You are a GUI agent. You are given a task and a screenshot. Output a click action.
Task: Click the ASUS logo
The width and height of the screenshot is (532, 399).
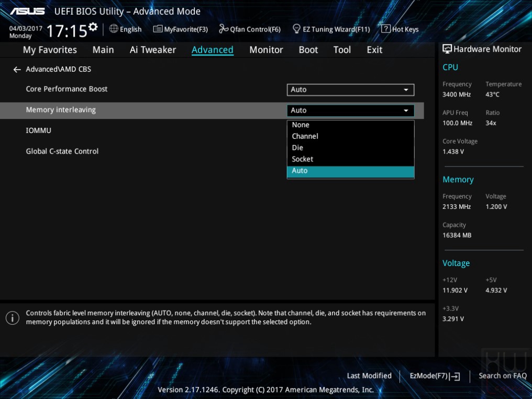pos(27,11)
